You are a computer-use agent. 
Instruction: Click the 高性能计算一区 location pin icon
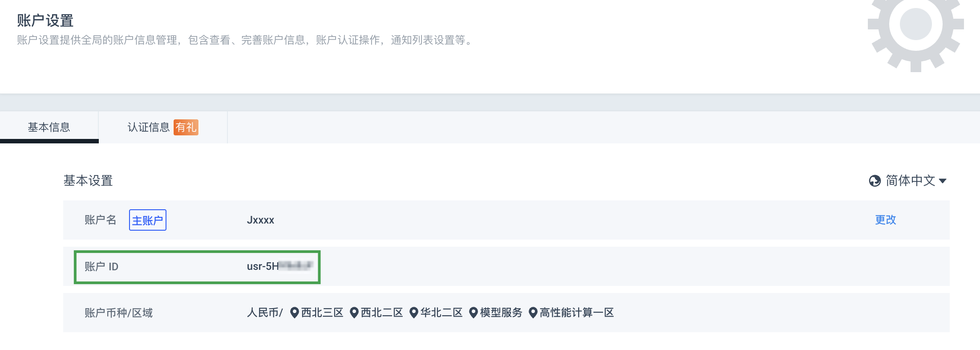(533, 313)
